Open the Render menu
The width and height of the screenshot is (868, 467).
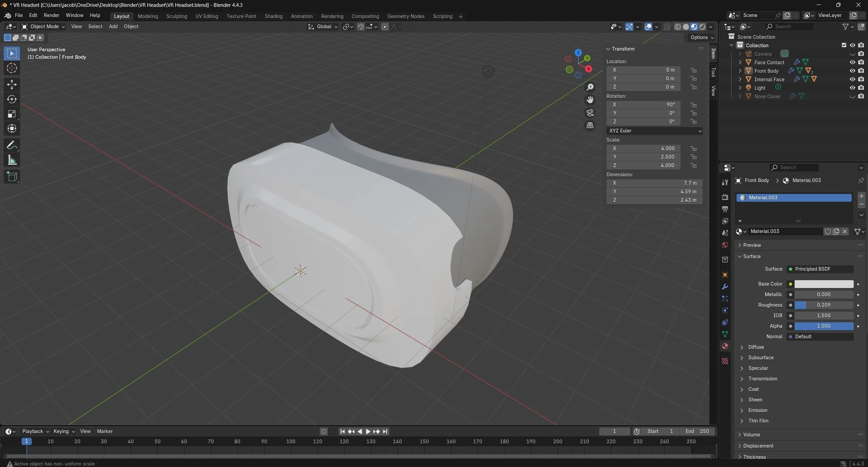[x=51, y=15]
